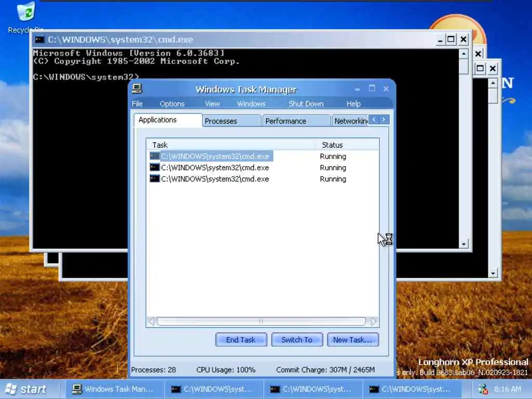The image size is (532, 399).
Task: Click icon of selected cmd.exe task
Action: click(x=155, y=156)
